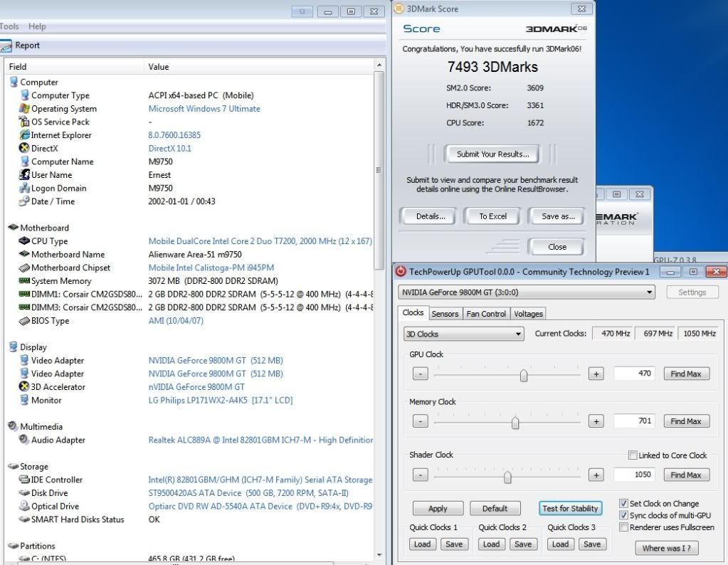Click the Computer category icon
The image size is (728, 565).
tap(14, 82)
